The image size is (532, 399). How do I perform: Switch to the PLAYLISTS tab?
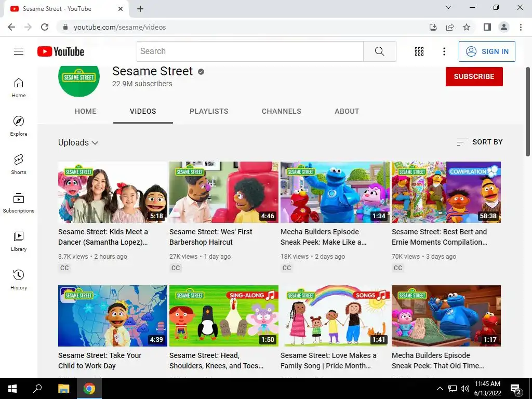pyautogui.click(x=209, y=111)
